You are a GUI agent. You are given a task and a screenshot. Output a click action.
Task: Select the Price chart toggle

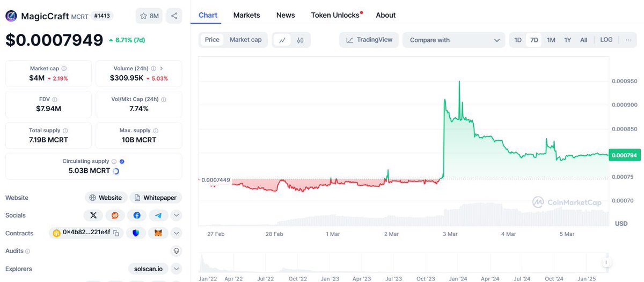click(x=212, y=40)
